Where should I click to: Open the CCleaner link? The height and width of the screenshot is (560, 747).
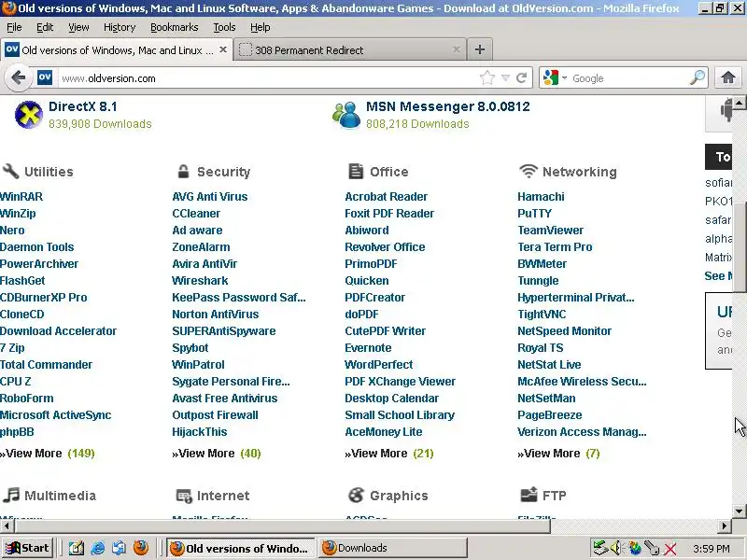pos(196,214)
